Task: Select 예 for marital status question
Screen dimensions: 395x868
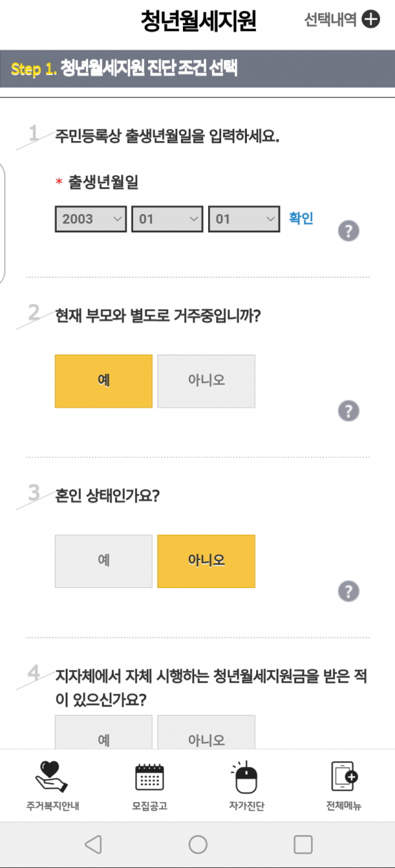Action: coord(103,560)
